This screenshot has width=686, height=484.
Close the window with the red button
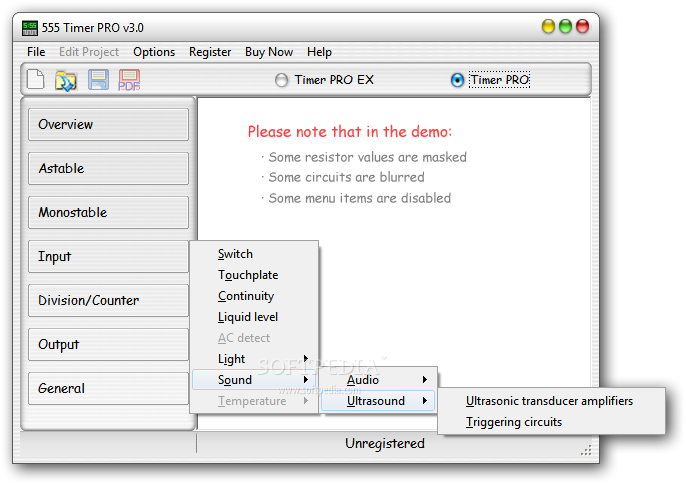pyautogui.click(x=582, y=27)
